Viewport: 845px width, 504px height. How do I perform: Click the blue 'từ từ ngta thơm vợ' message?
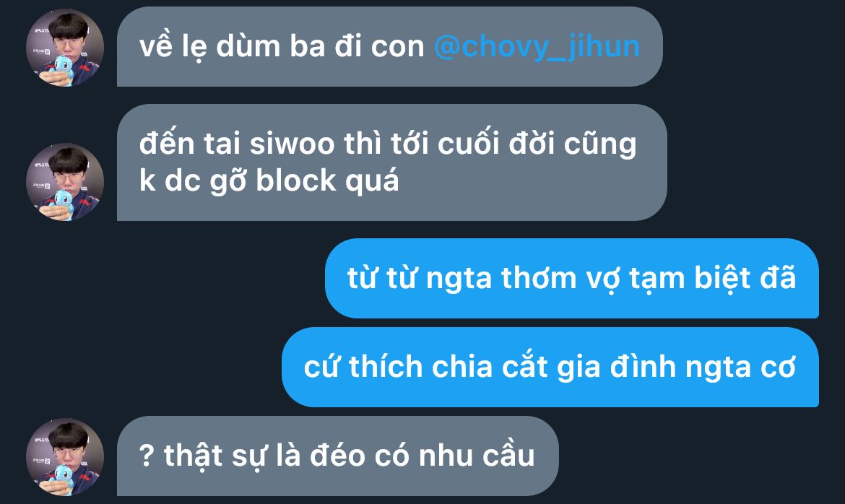point(572,278)
